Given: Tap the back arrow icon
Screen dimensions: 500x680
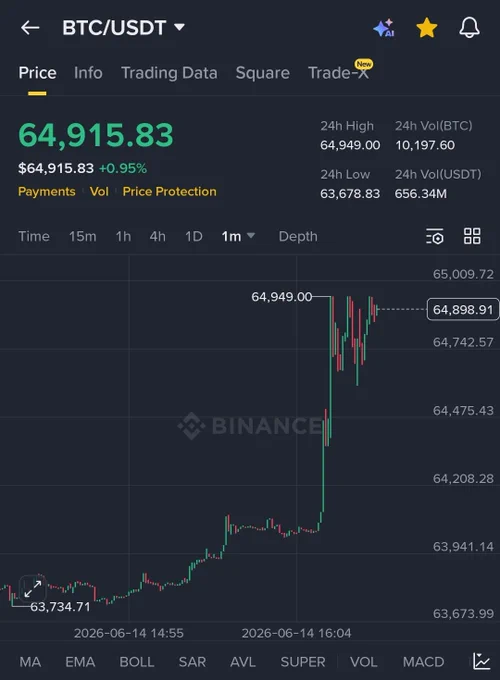Looking at the screenshot, I should point(30,28).
